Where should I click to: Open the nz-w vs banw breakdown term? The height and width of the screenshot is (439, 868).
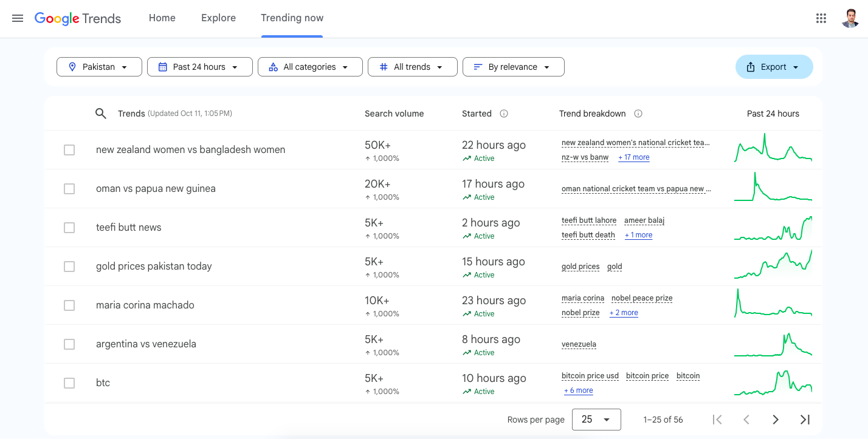(x=585, y=157)
